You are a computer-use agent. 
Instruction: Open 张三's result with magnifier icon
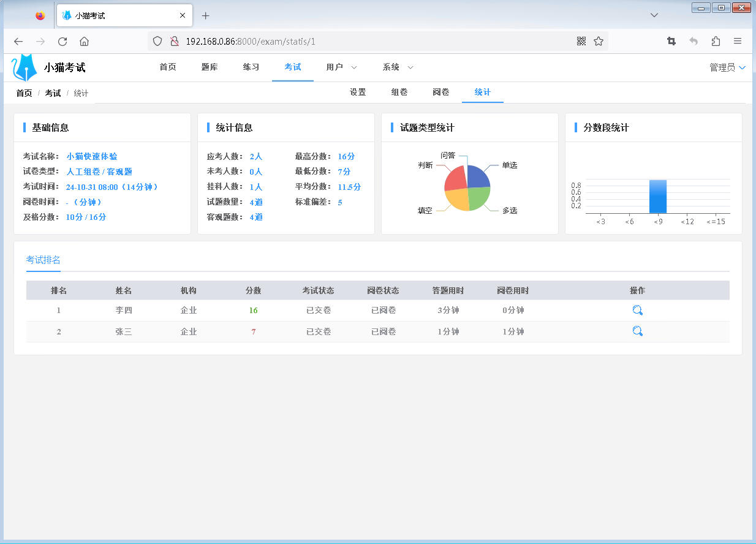tap(637, 331)
